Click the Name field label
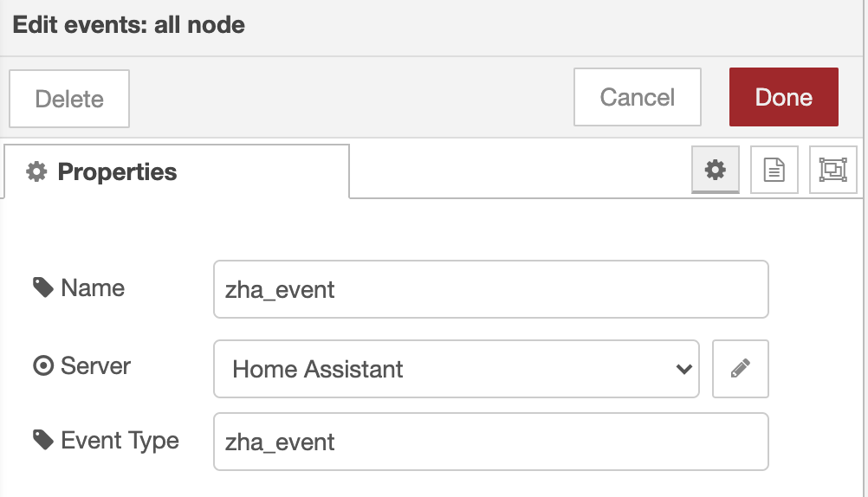868x497 pixels. pos(93,287)
